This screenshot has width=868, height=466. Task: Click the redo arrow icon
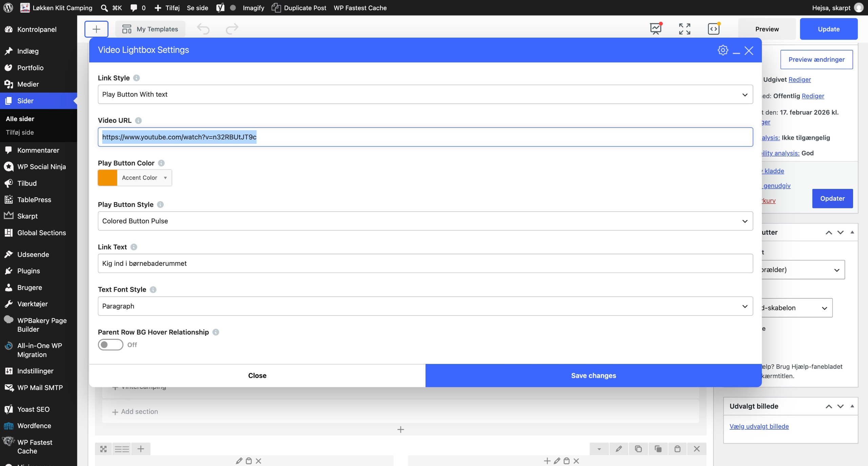click(x=232, y=29)
